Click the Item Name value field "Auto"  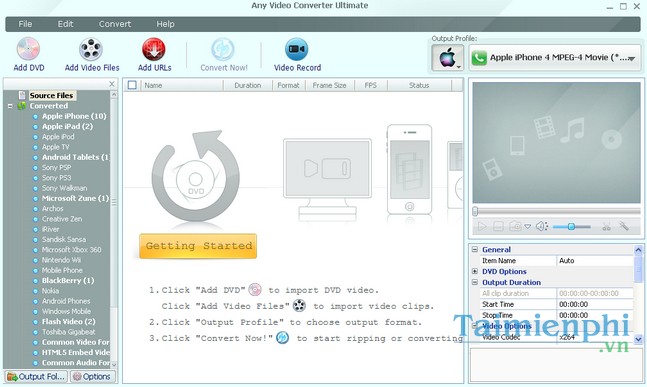tap(595, 260)
